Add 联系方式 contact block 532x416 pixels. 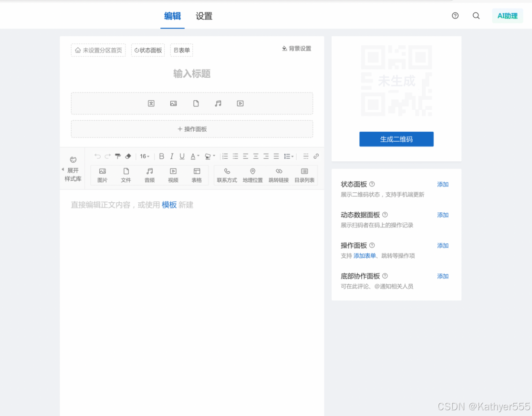[227, 175]
